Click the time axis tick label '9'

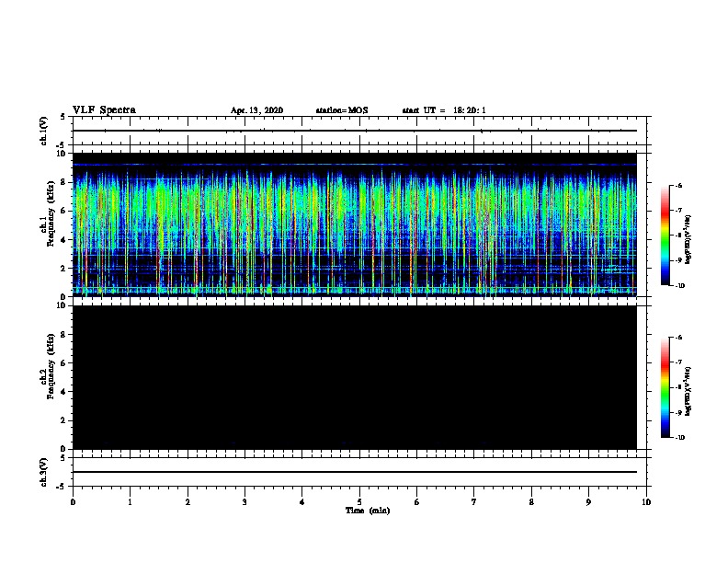tap(588, 502)
